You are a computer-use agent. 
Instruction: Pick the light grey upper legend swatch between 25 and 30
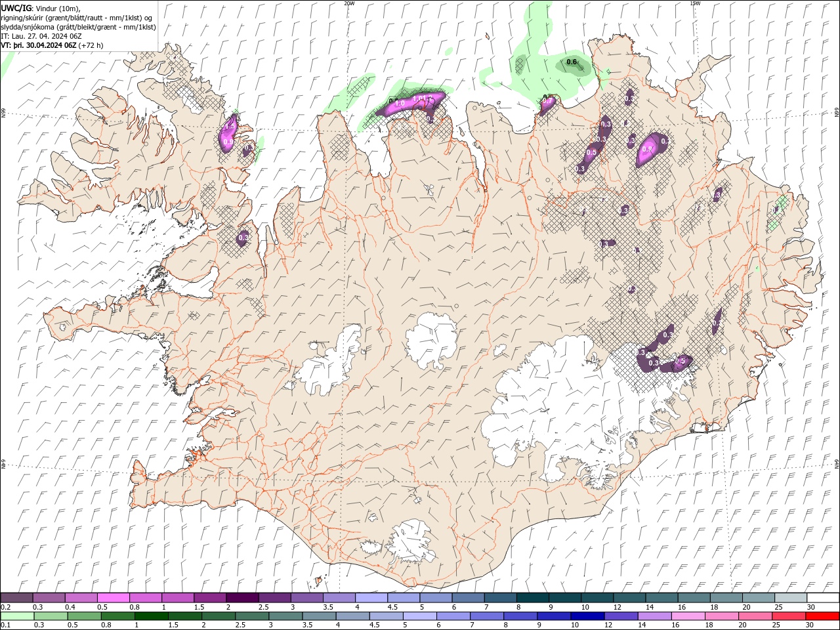tap(790, 598)
